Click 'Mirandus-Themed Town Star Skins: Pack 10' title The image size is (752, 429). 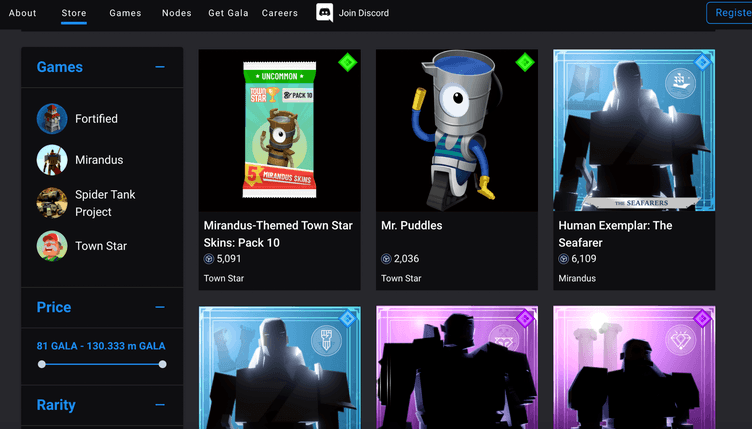tap(278, 234)
